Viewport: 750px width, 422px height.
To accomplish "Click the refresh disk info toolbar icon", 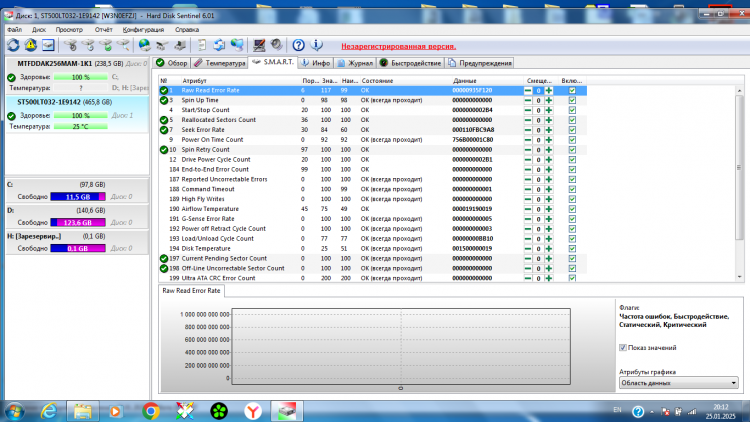I will pyautogui.click(x=13, y=45).
